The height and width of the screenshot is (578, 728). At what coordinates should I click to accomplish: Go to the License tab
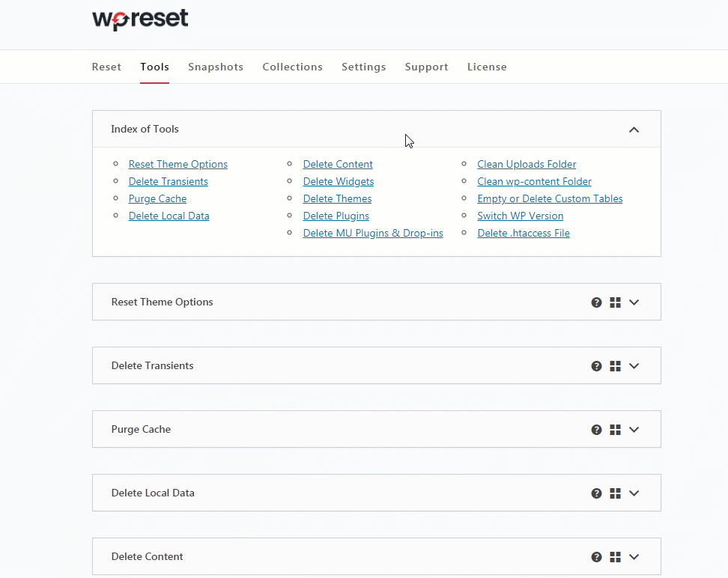pos(487,67)
